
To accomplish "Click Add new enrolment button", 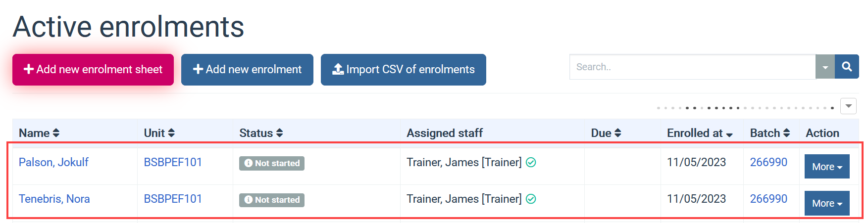I will (x=247, y=70).
